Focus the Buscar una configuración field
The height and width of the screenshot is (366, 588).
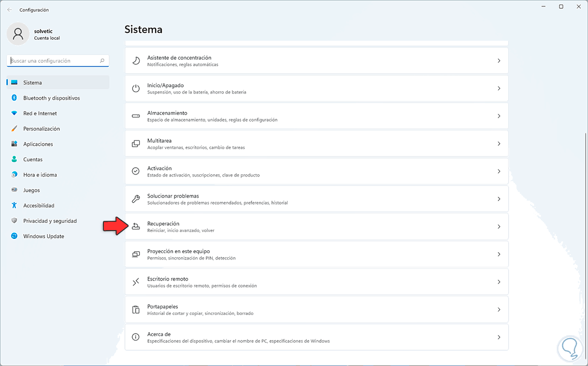54,61
